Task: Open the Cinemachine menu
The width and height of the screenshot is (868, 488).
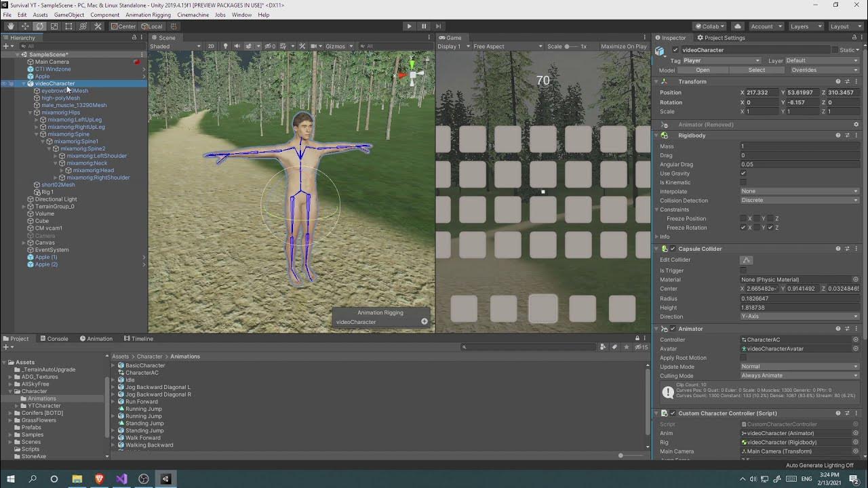Action: [x=193, y=15]
